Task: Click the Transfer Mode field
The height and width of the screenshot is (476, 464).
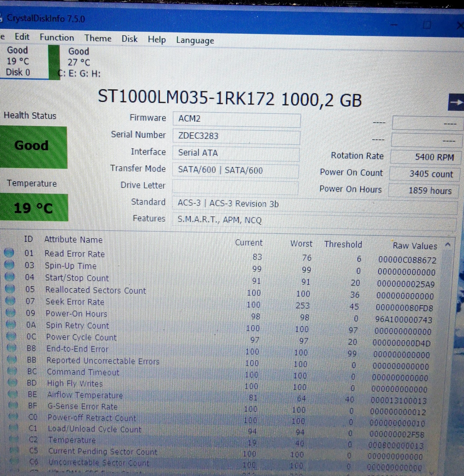Action: point(236,170)
